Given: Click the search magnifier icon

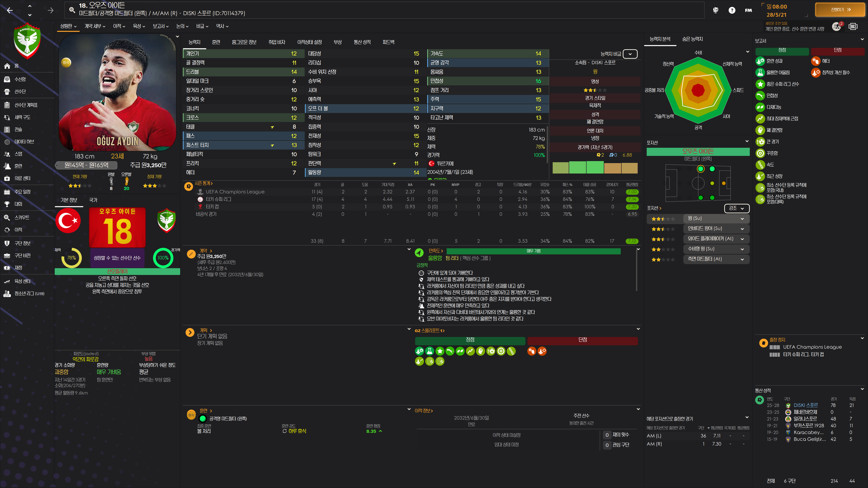Looking at the screenshot, I should click(72, 10).
